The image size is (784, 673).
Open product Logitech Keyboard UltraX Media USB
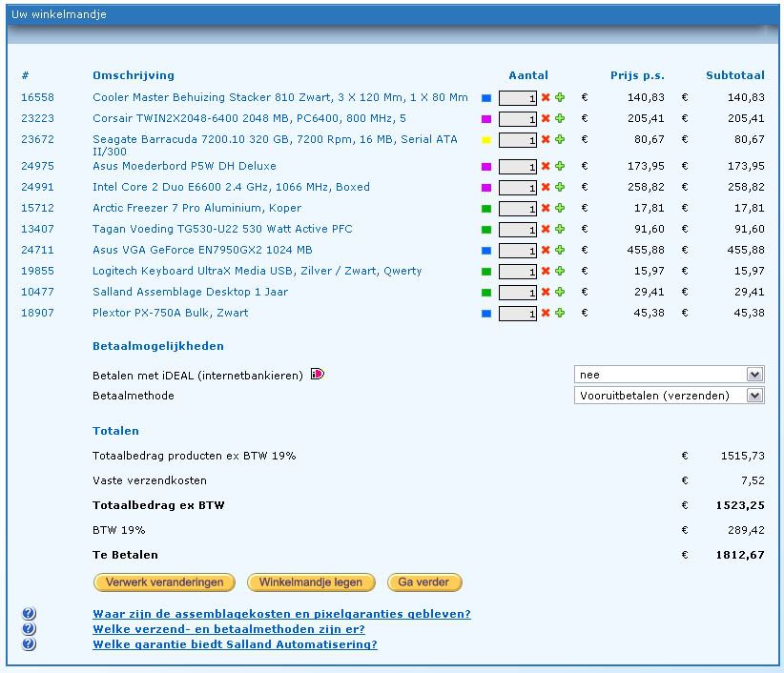tap(257, 271)
